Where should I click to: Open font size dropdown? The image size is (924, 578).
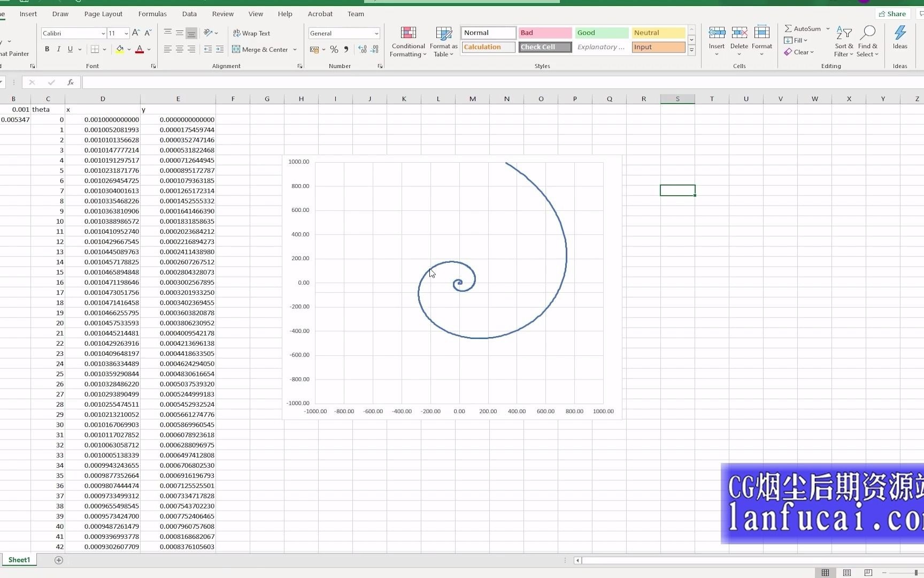[126, 33]
